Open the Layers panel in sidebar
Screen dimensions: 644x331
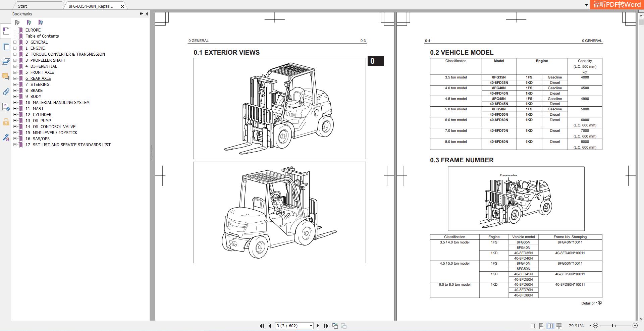(x=6, y=62)
